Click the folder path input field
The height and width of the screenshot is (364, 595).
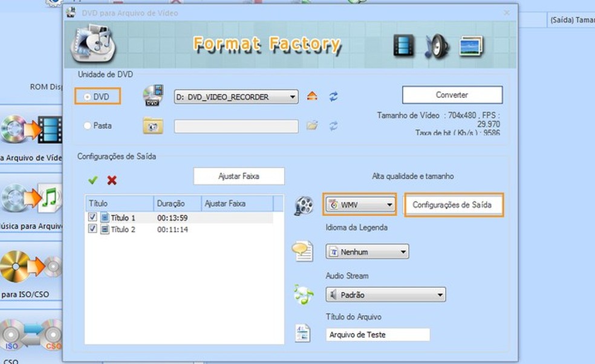(236, 126)
